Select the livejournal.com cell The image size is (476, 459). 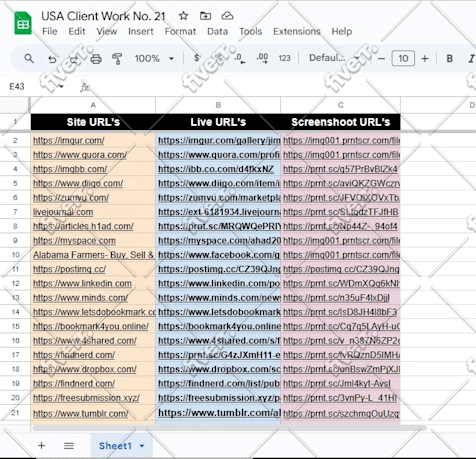point(93,212)
